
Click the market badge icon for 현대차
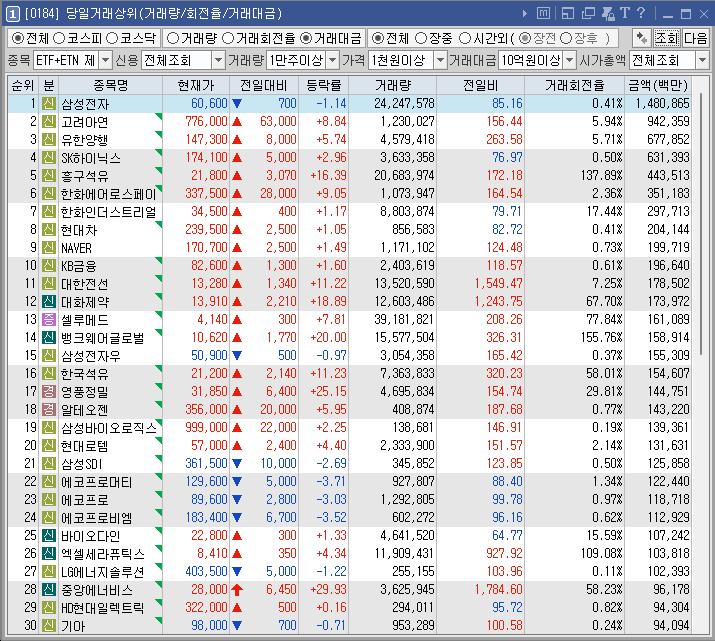pos(49,229)
